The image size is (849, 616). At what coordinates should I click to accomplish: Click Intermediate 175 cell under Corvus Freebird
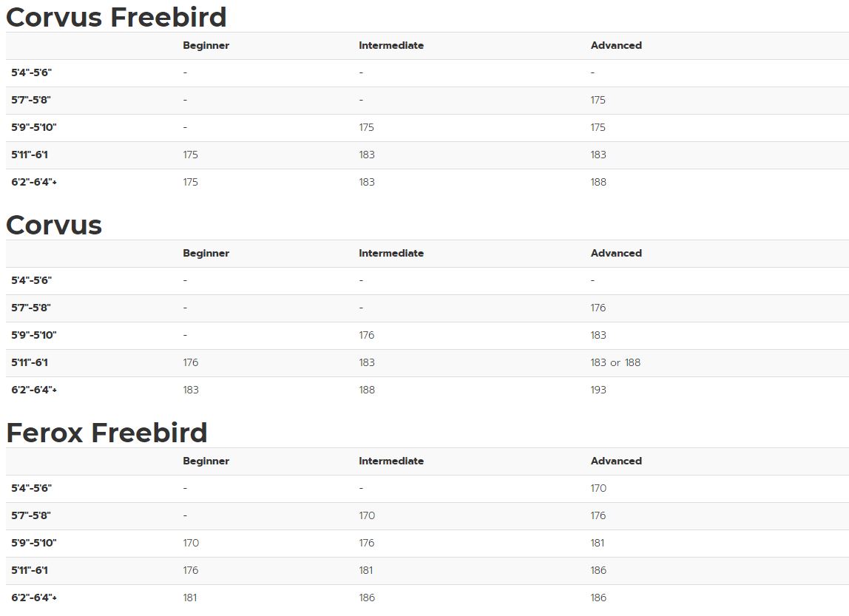(x=367, y=127)
